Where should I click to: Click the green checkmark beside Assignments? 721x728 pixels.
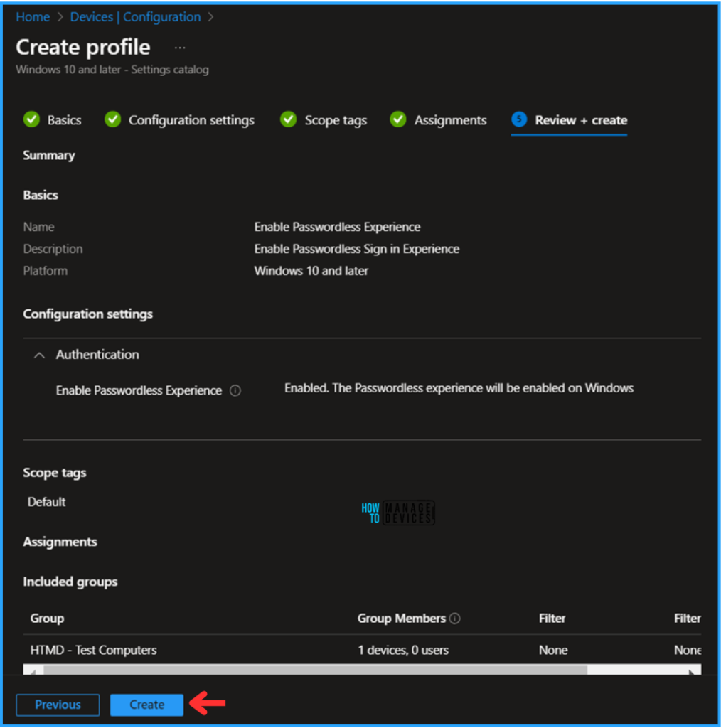click(x=398, y=119)
